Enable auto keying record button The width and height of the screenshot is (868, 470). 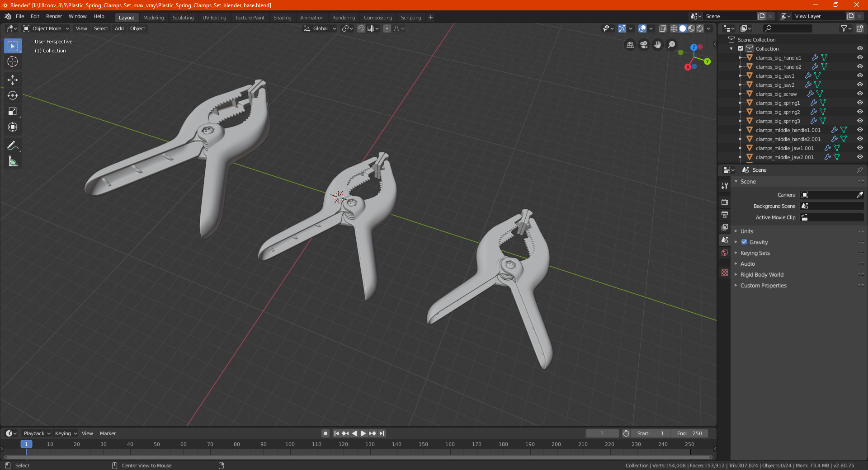pos(325,433)
